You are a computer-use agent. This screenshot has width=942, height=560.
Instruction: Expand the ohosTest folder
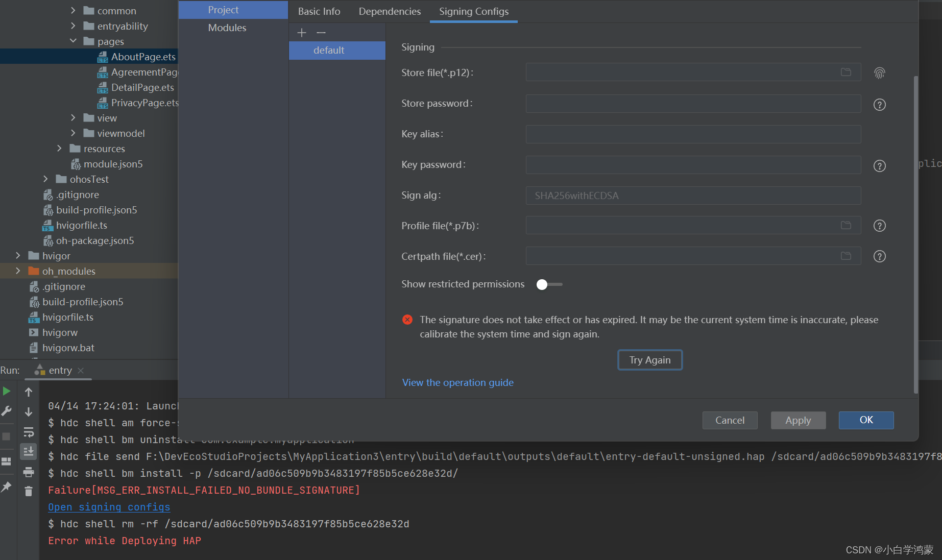pos(45,179)
